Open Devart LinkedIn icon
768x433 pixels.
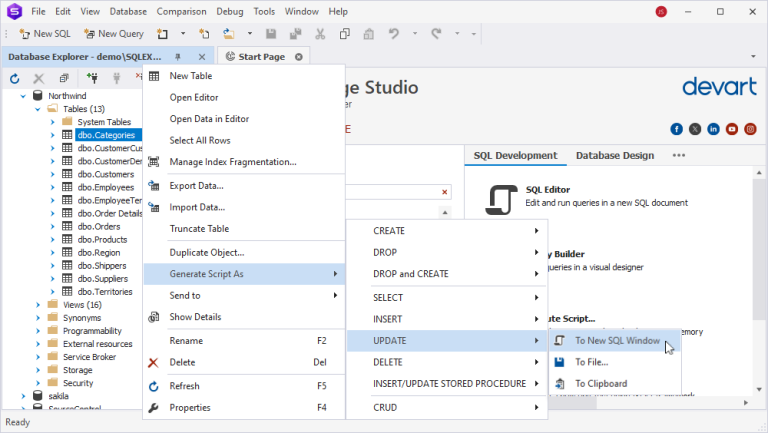[x=714, y=129]
